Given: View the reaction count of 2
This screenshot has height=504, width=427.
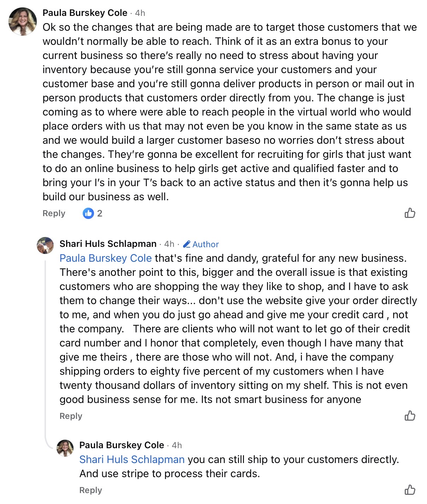Looking at the screenshot, I should pyautogui.click(x=100, y=213).
